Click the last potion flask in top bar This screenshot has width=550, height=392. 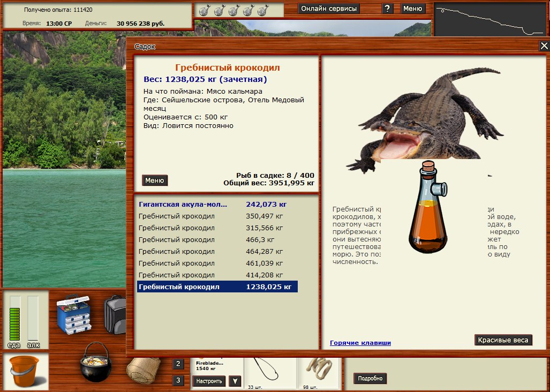pyautogui.click(x=262, y=10)
